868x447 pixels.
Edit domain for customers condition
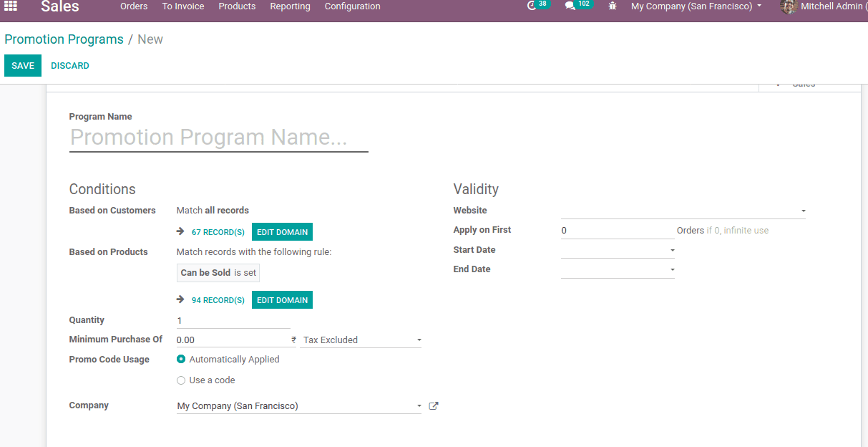tap(282, 231)
